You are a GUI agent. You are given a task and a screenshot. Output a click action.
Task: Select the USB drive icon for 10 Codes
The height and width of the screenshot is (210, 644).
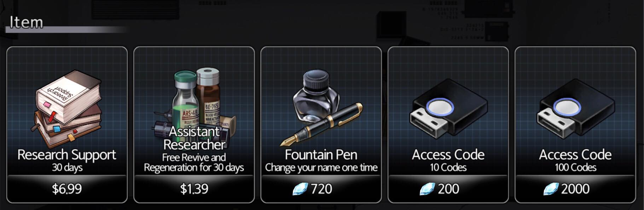tap(448, 108)
